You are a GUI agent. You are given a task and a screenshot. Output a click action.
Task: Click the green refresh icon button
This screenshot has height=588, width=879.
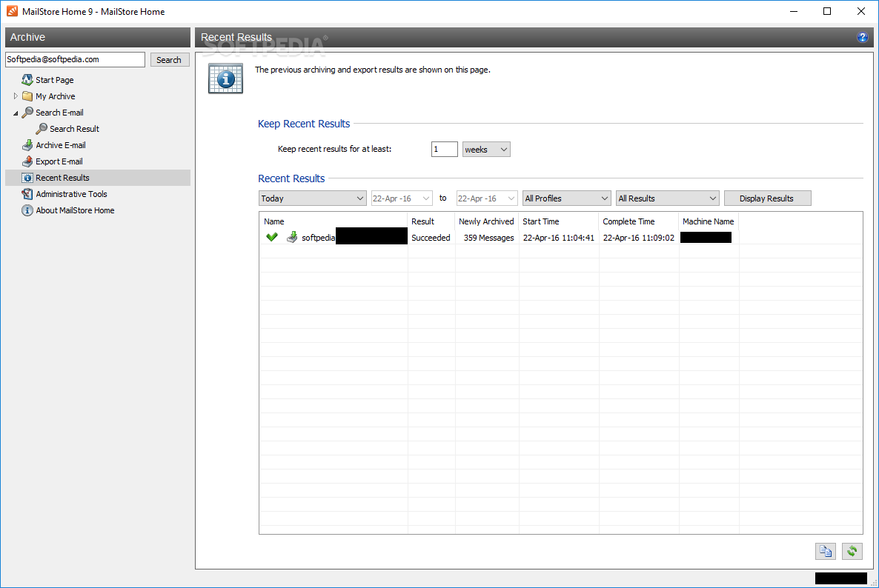click(x=852, y=551)
